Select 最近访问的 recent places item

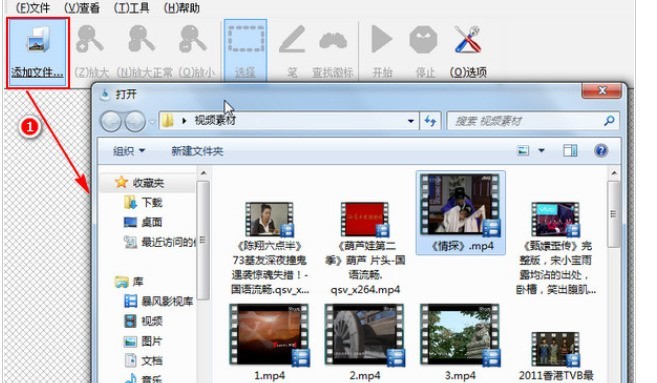[x=160, y=242]
